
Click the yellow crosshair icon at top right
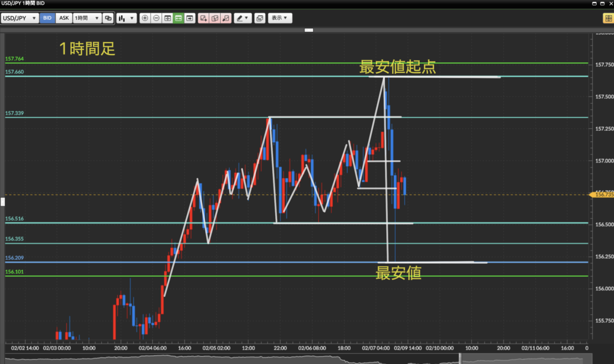click(x=607, y=19)
